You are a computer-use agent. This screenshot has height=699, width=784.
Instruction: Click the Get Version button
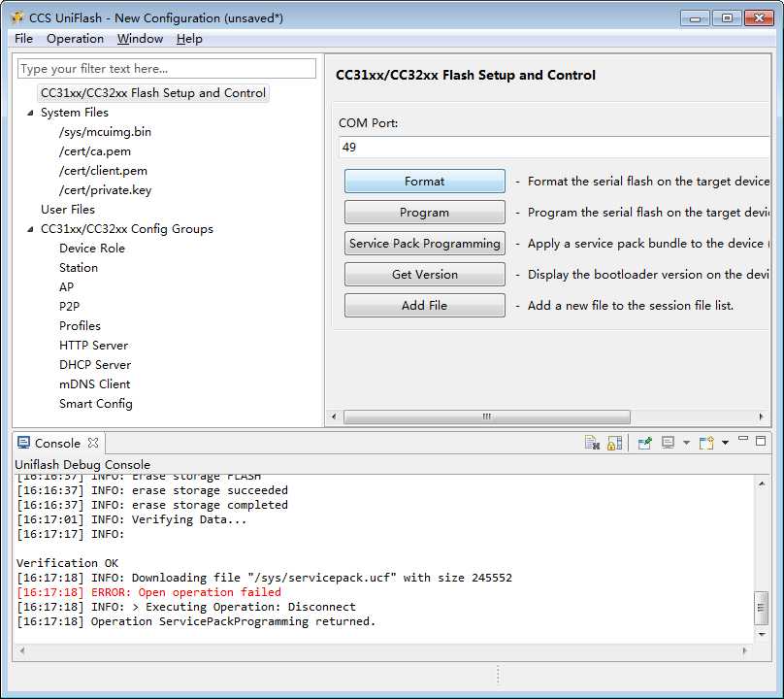point(424,274)
